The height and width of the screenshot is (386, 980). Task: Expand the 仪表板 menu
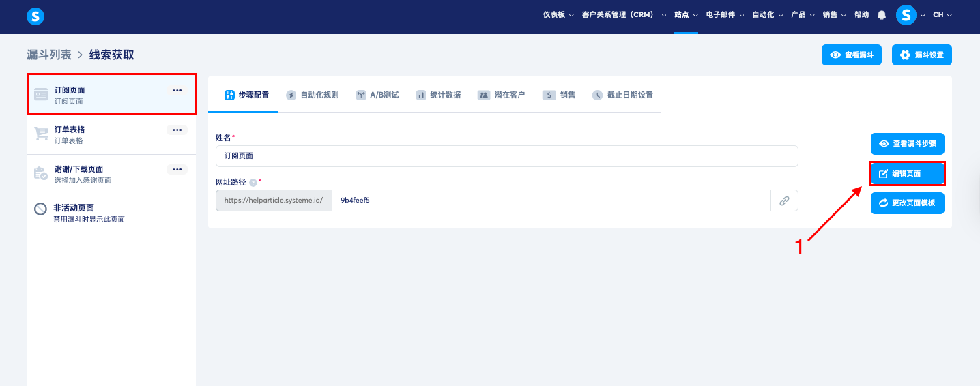(x=558, y=15)
